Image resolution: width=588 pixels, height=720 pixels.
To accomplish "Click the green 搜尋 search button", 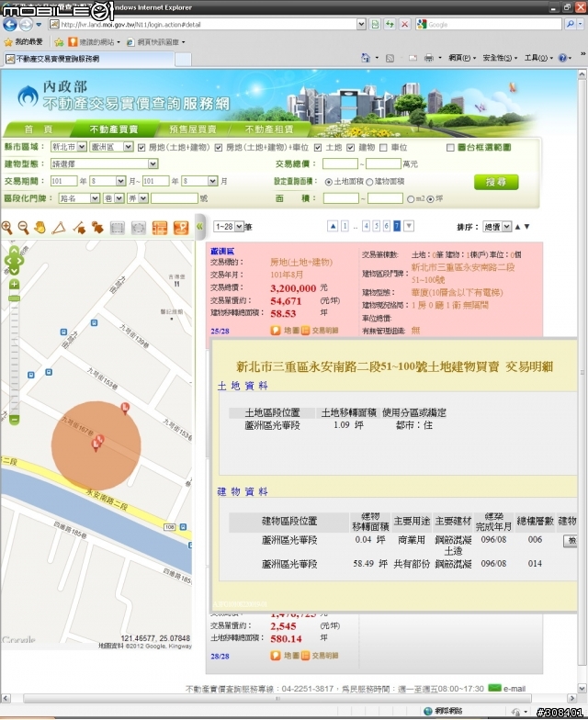I will [496, 182].
